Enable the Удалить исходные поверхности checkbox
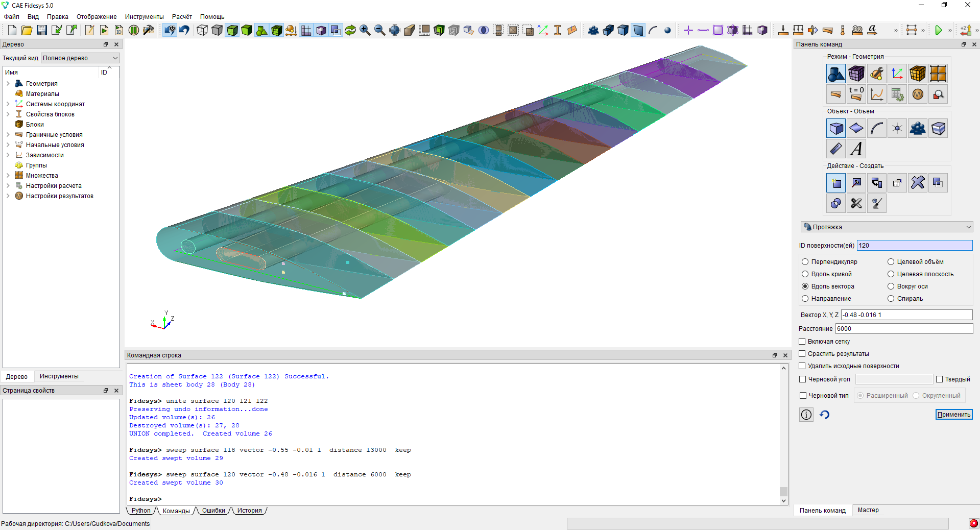This screenshot has width=980, height=530. click(x=802, y=366)
